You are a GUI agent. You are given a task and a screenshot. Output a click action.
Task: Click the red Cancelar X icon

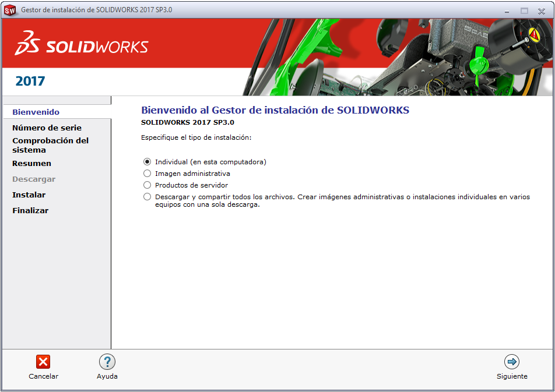43,362
